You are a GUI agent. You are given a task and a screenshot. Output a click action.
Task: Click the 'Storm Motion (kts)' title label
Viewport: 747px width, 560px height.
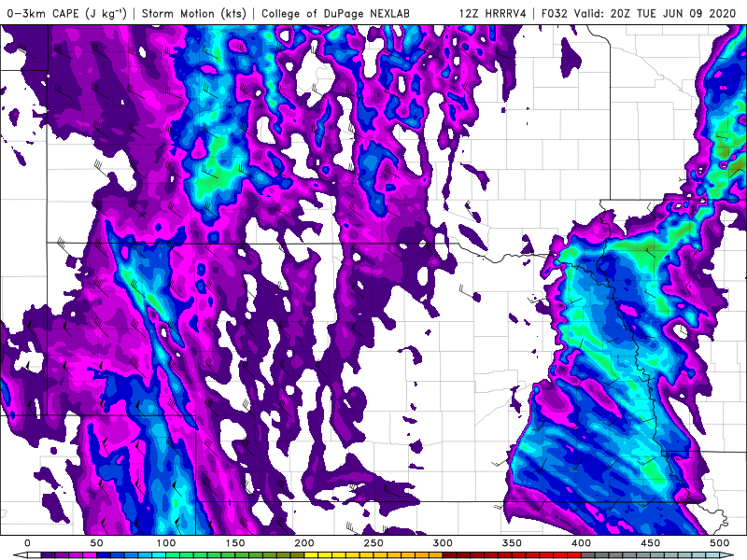click(194, 13)
